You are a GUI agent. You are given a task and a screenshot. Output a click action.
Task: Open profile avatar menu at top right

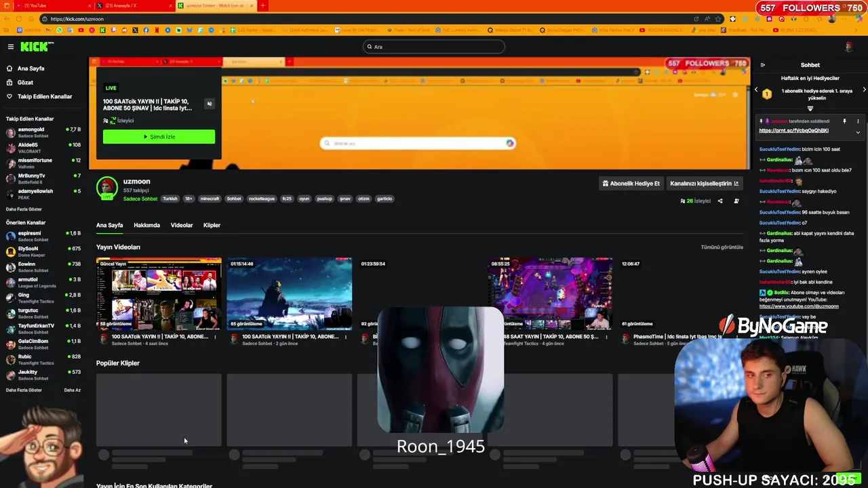[x=848, y=47]
